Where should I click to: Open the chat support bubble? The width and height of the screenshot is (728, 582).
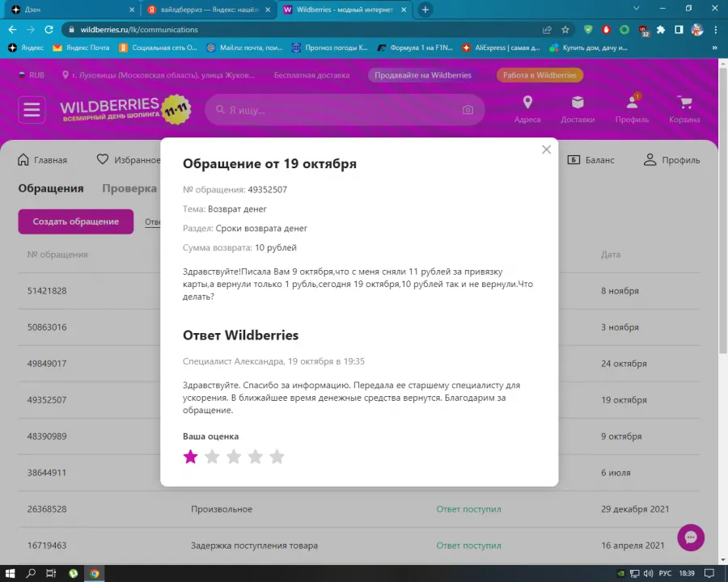(x=691, y=538)
